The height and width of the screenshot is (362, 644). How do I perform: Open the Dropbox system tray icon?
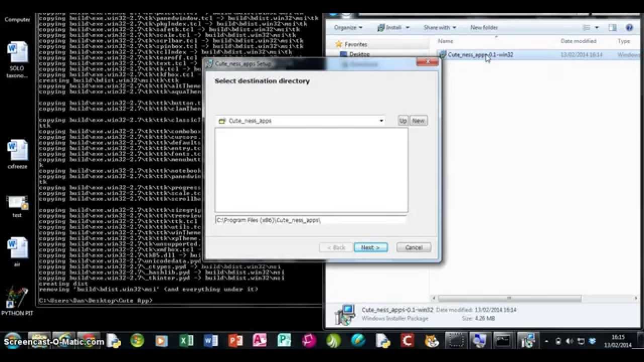593,341
